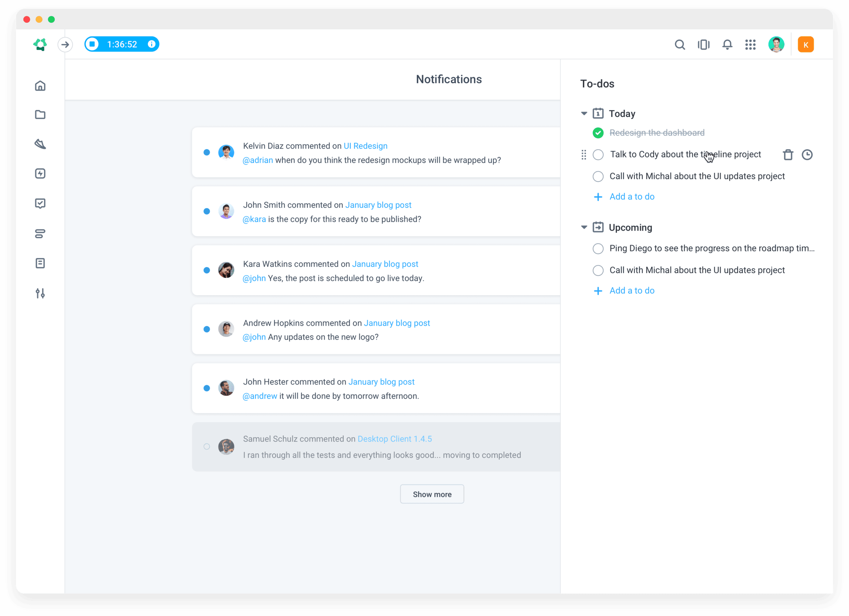
Task: Open the Projects folder icon in sidebar
Action: [x=40, y=114]
